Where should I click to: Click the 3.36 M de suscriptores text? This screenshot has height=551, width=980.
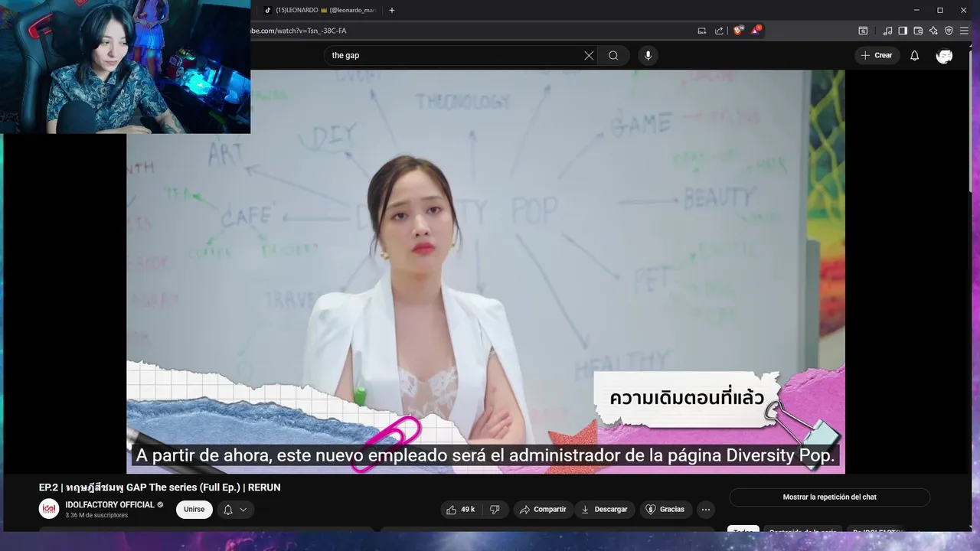click(x=96, y=516)
